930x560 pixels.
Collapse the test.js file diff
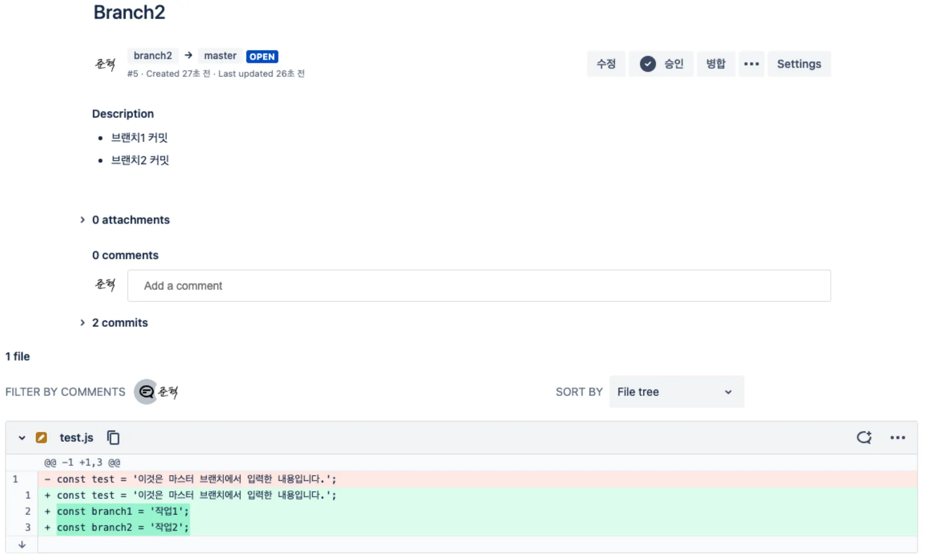[x=22, y=437]
